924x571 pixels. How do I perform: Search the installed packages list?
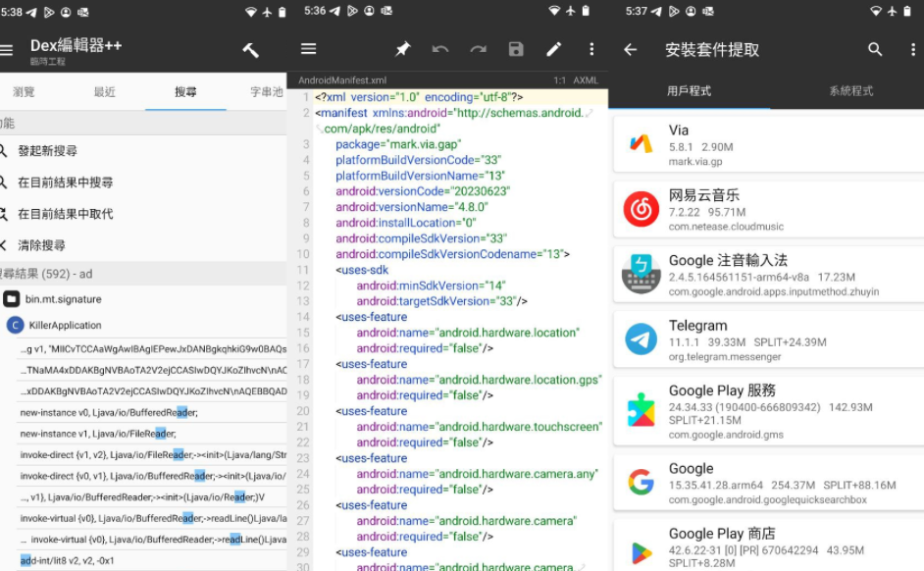875,49
